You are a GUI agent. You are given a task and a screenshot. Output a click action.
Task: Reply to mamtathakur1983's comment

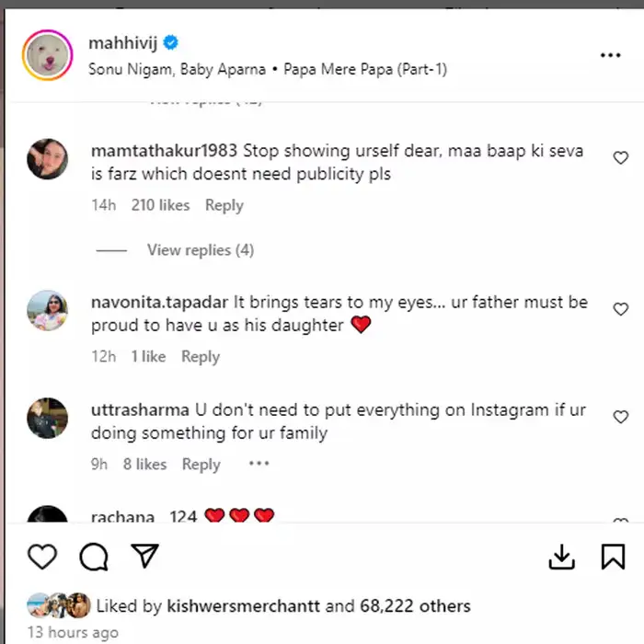click(x=224, y=205)
